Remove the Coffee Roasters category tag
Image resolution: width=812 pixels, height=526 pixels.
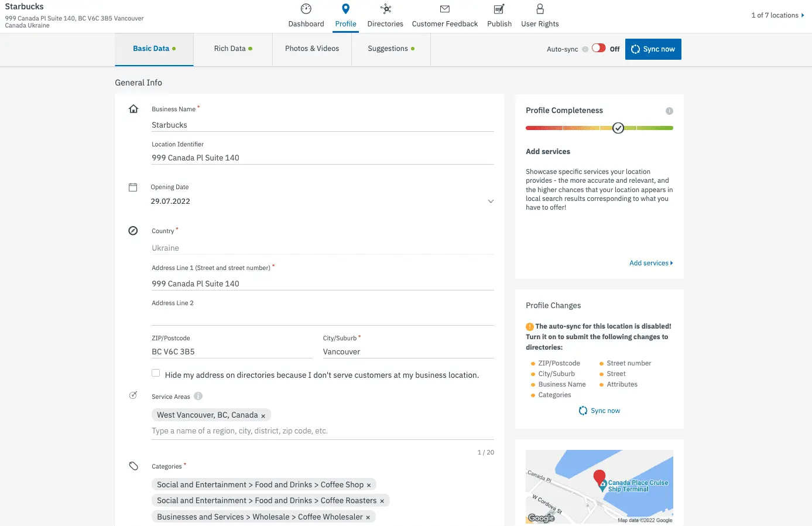(x=382, y=501)
